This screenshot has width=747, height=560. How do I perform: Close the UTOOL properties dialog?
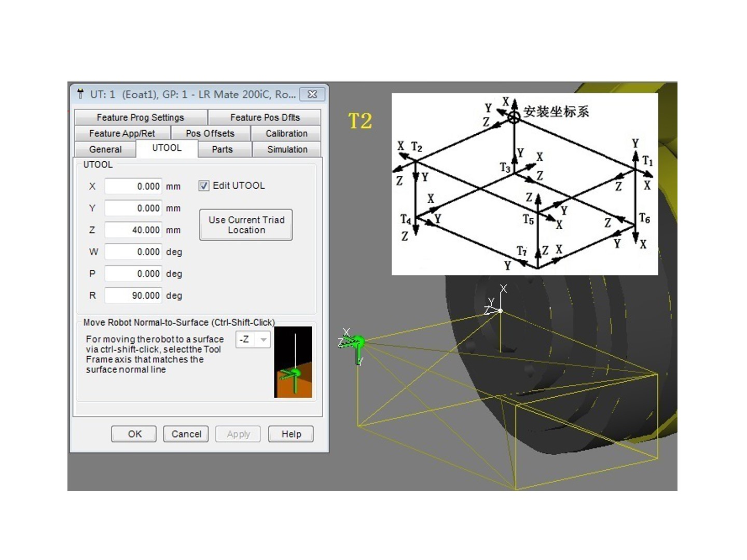click(312, 94)
